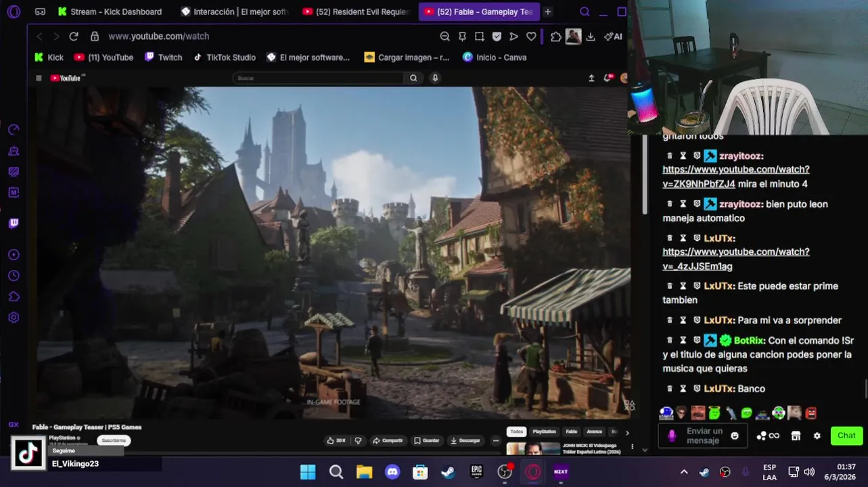Open the TikTok Studio bookmark
This screenshot has width=868, height=487.
[224, 57]
